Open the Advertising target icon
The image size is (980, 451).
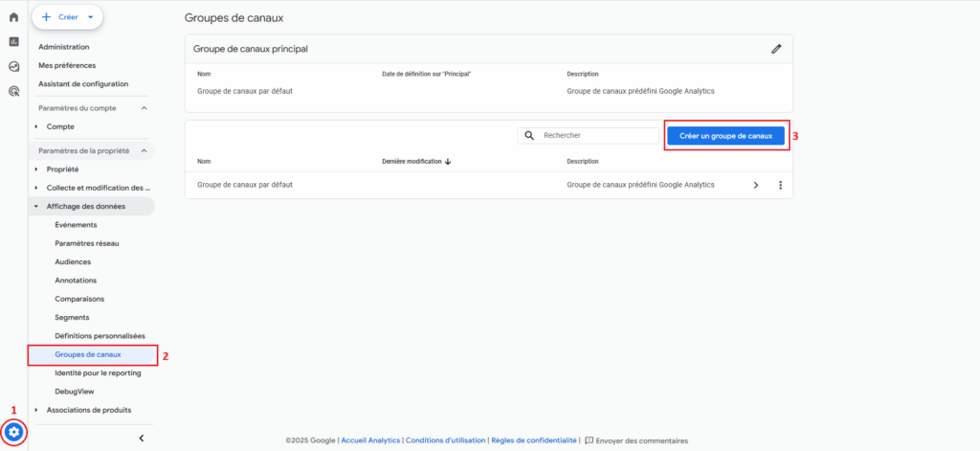[x=13, y=92]
